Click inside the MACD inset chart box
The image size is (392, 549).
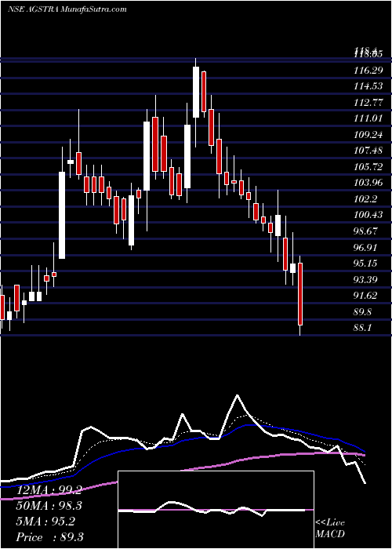coord(216,510)
